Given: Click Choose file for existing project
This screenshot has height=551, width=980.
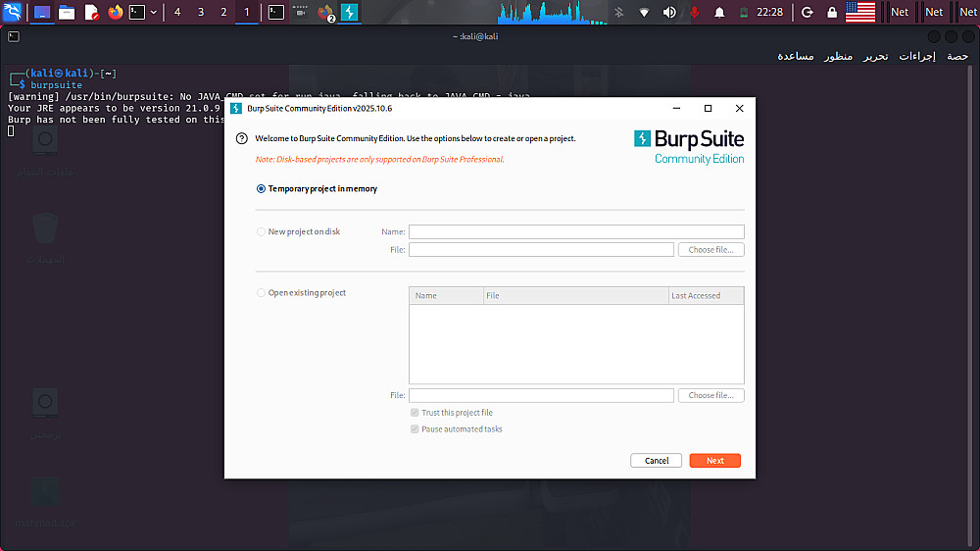Looking at the screenshot, I should pos(711,395).
